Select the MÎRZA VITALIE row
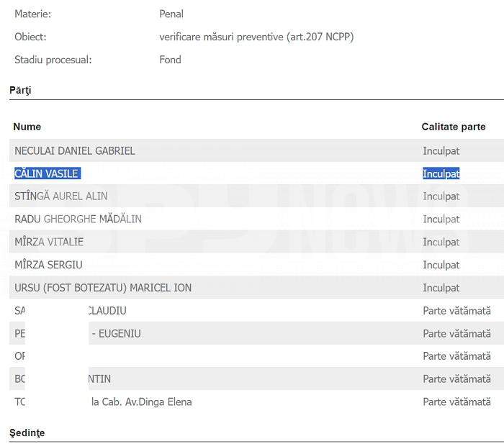 point(256,242)
